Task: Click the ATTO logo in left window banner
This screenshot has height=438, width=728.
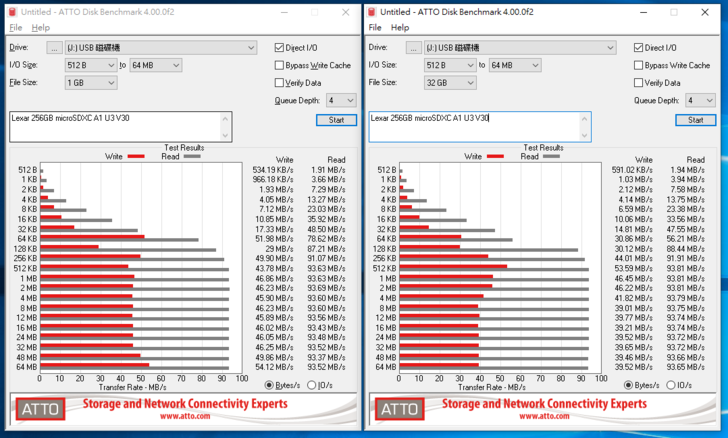Action: click(40, 409)
